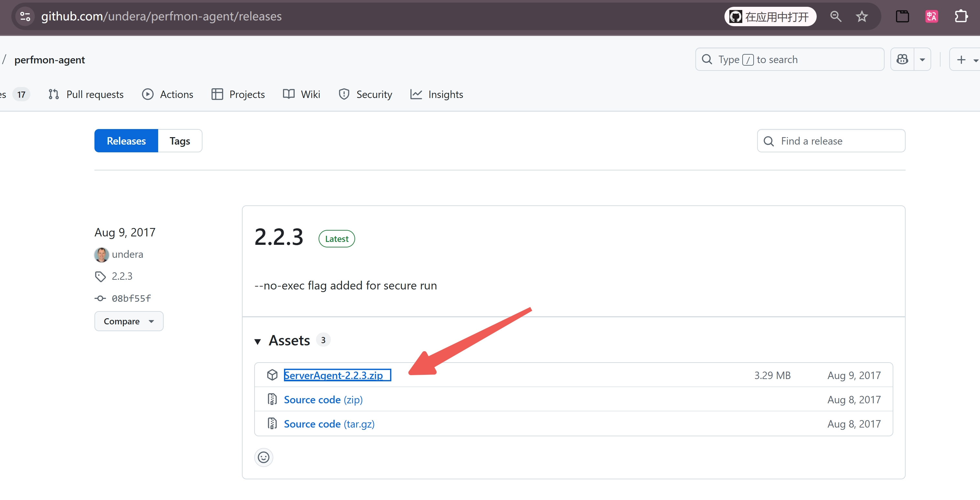Image resolution: width=980 pixels, height=500 pixels.
Task: Click the browser address bar URL
Action: tap(161, 16)
